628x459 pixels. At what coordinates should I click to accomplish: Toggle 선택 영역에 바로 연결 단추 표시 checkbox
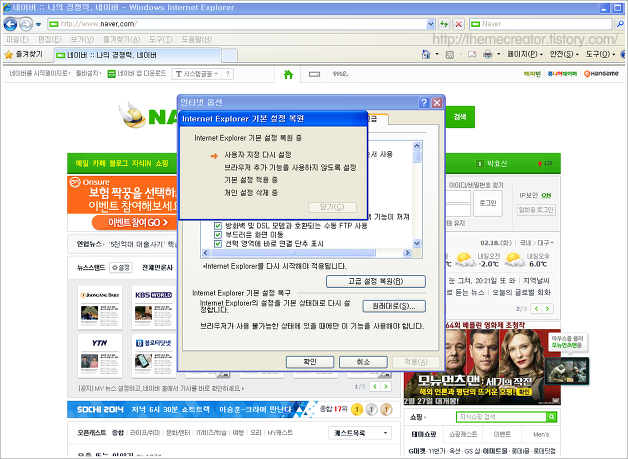click(218, 244)
